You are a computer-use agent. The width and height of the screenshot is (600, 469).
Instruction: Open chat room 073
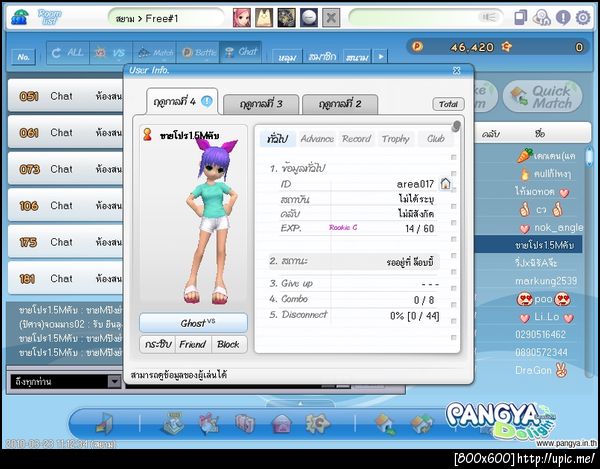click(66, 169)
